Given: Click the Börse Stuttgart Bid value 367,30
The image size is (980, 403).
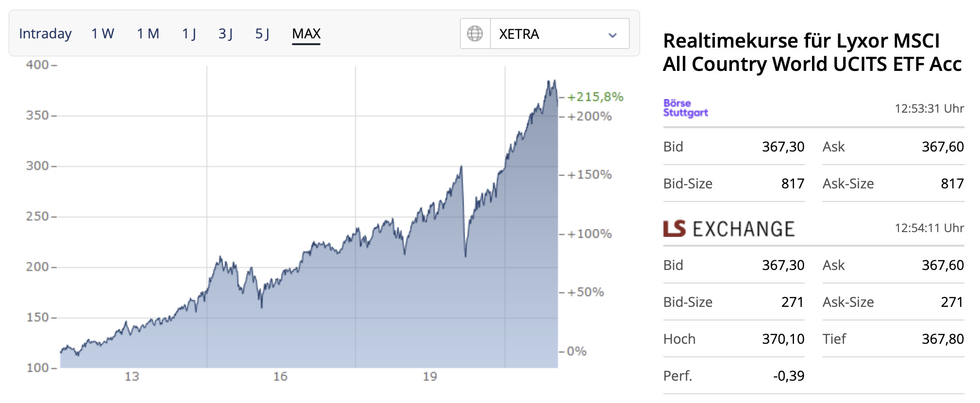Looking at the screenshot, I should coord(783,147).
